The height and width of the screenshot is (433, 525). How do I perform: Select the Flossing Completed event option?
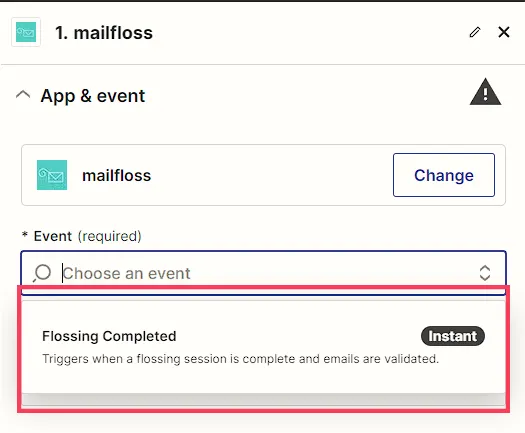coord(263,347)
